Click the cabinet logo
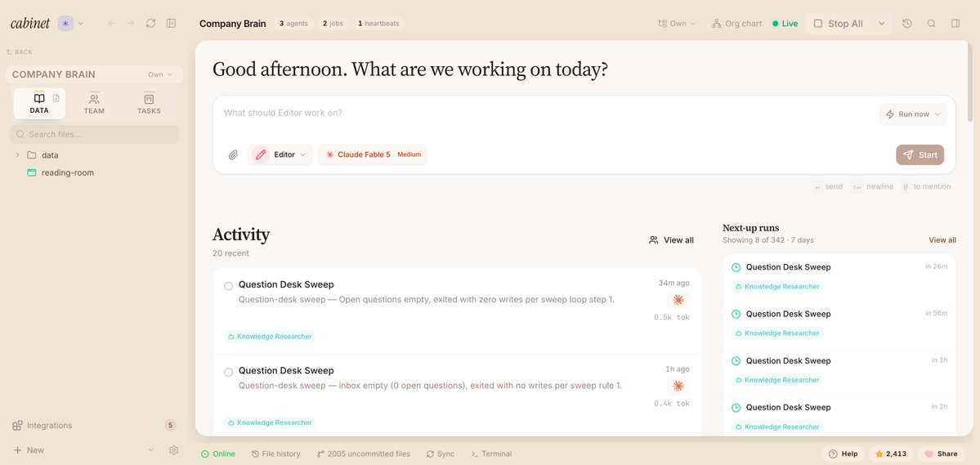This screenshot has height=465, width=980. [30, 23]
